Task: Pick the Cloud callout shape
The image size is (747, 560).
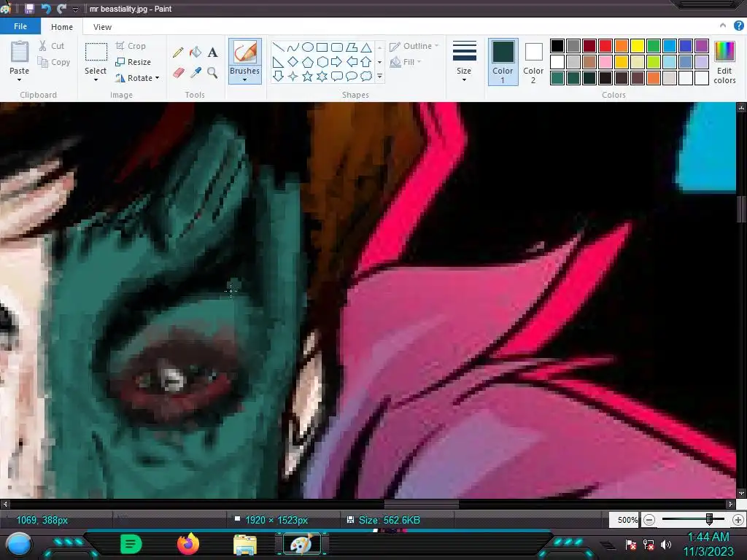Action: pos(366,76)
